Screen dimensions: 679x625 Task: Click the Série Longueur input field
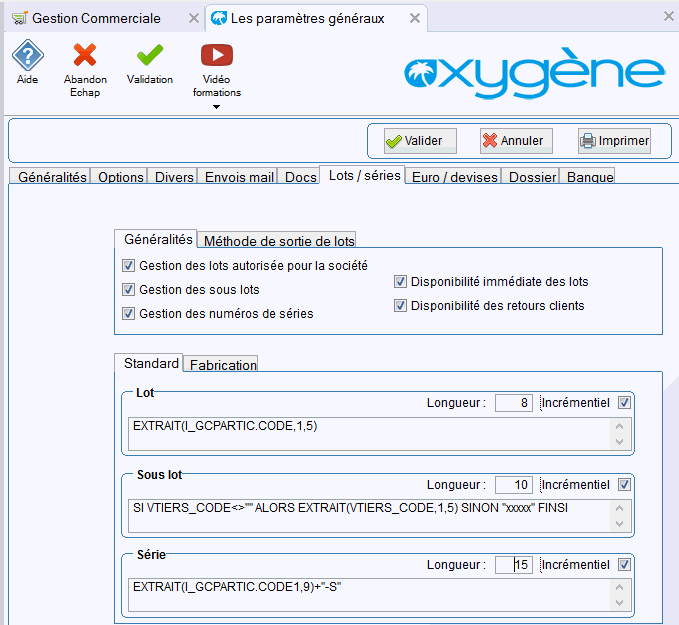(x=514, y=565)
